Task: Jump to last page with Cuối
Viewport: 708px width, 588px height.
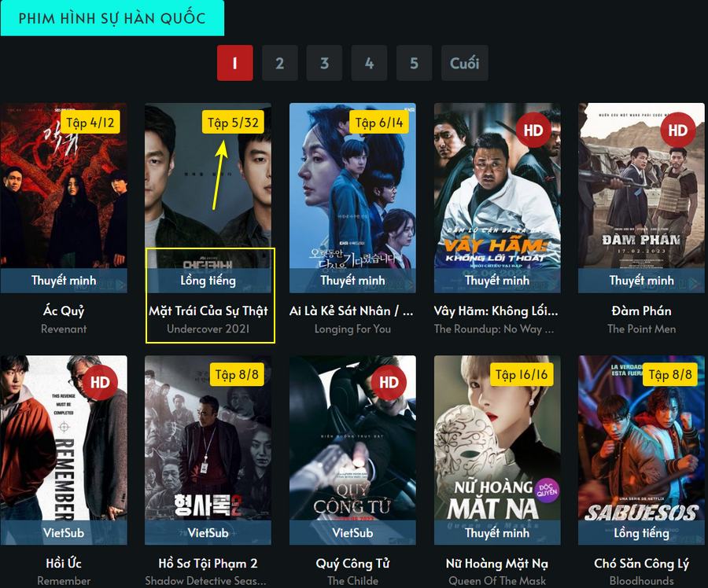Action: 465,63
